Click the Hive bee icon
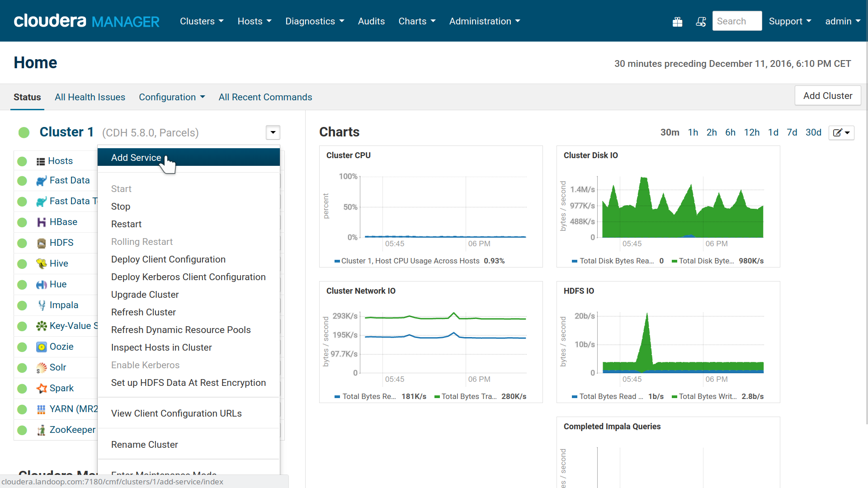The height and width of the screenshot is (488, 868). [41, 263]
